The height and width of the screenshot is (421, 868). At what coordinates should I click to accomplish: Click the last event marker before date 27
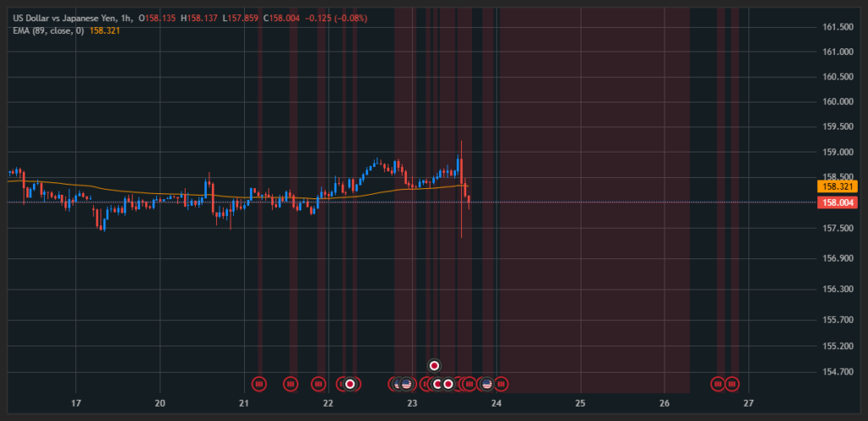[x=732, y=384]
